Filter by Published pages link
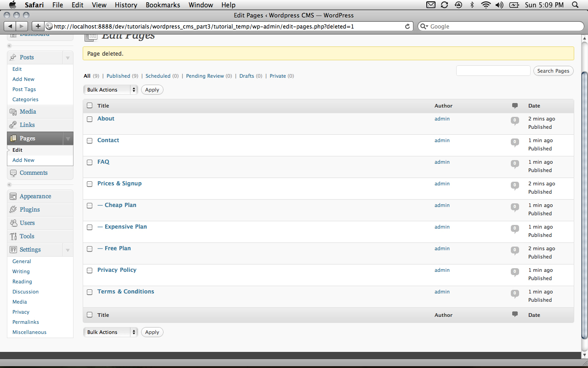The height and width of the screenshot is (368, 588). click(x=118, y=76)
